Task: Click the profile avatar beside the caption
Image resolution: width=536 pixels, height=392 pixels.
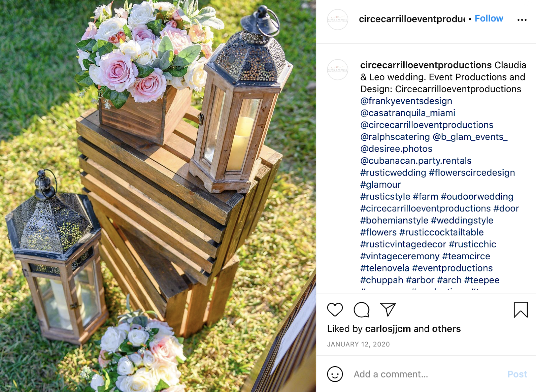Action: [338, 70]
